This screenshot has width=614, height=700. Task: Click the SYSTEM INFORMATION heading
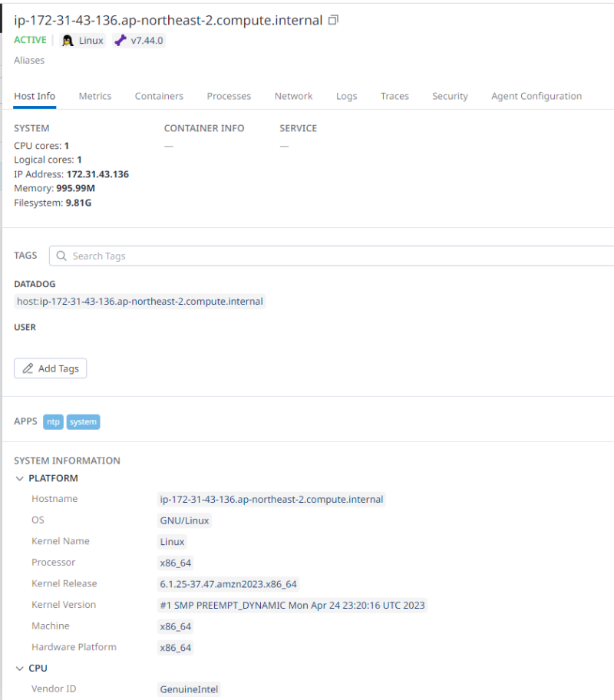coord(67,461)
